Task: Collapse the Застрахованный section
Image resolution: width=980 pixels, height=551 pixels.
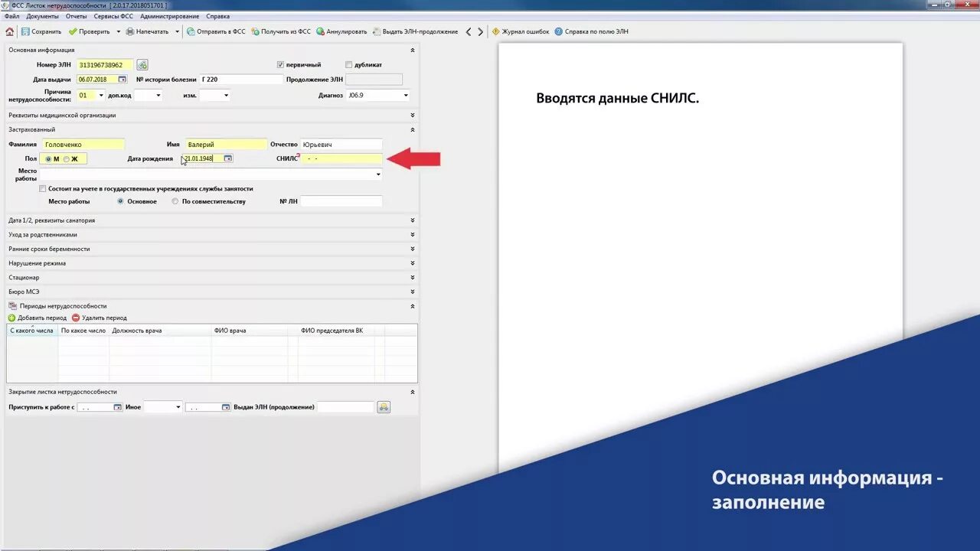Action: (x=413, y=130)
